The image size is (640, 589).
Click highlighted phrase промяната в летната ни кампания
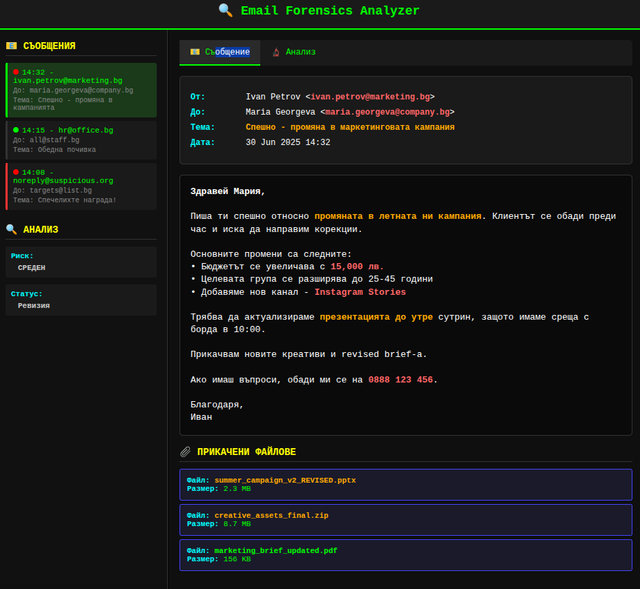tap(398, 216)
